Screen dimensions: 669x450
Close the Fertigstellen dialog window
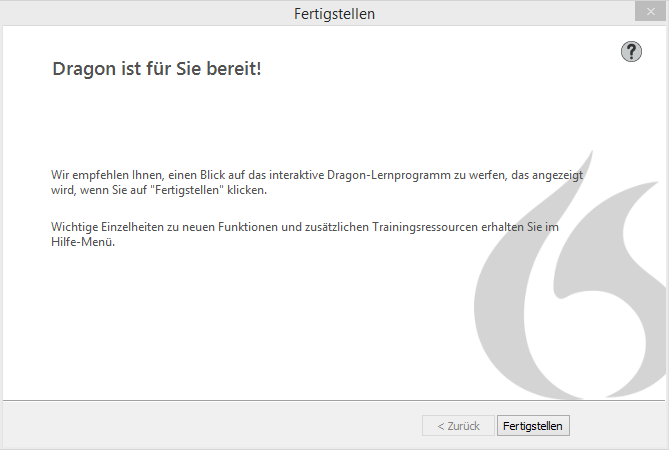[x=650, y=12]
